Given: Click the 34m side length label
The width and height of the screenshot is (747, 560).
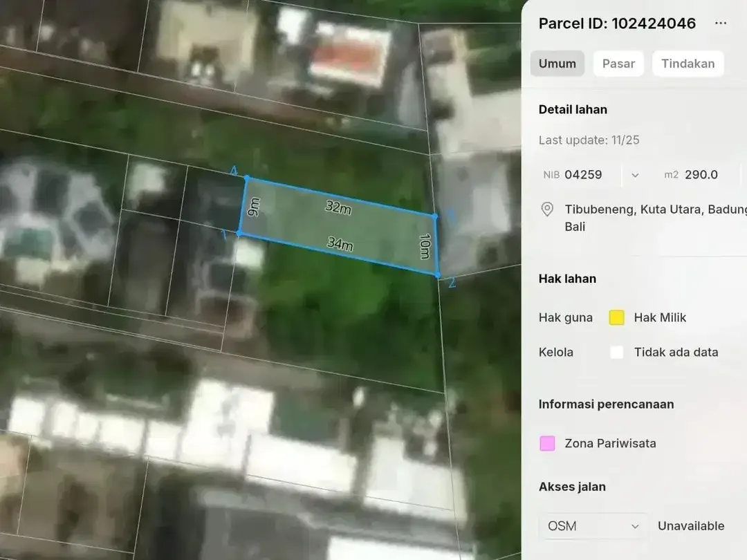Looking at the screenshot, I should tap(340, 243).
